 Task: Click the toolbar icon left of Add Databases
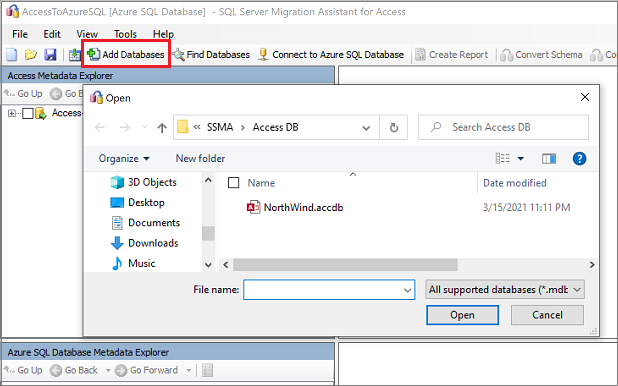(x=74, y=54)
